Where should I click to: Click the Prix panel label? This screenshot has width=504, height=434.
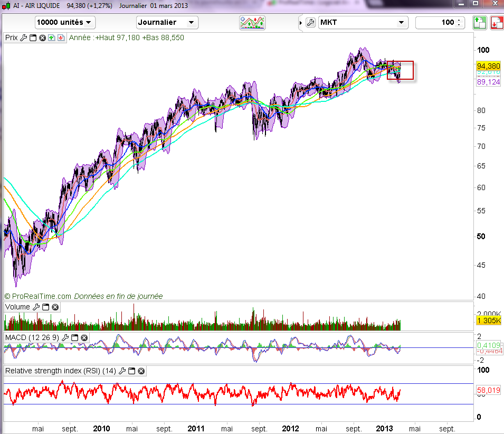(x=11, y=37)
